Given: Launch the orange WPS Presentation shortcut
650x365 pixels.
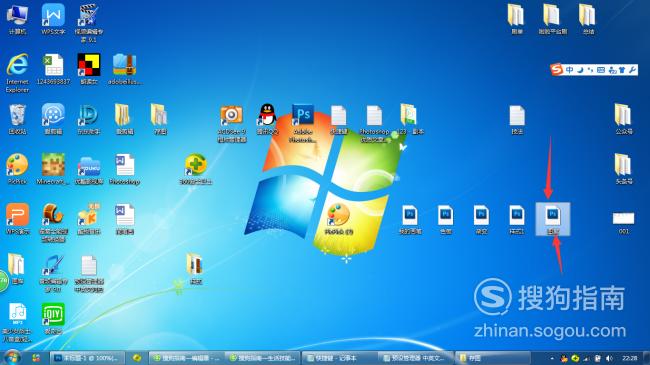Looking at the screenshot, I should (17, 219).
